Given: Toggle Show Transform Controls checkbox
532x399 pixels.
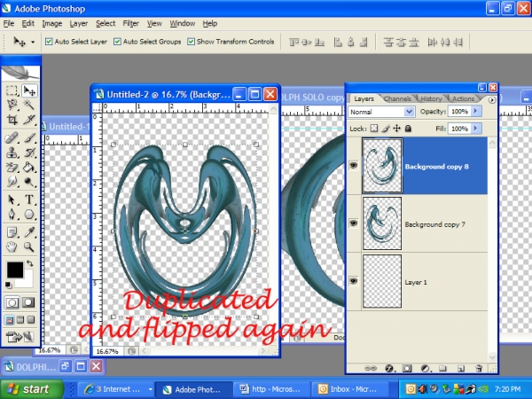Looking at the screenshot, I should pos(191,42).
